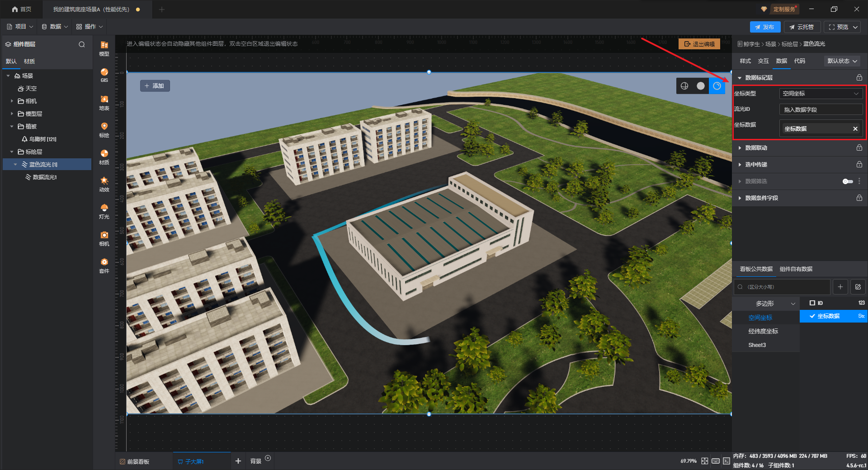The height and width of the screenshot is (470, 868).
Task: Select the 数据流光1 layer in tree
Action: click(x=44, y=177)
